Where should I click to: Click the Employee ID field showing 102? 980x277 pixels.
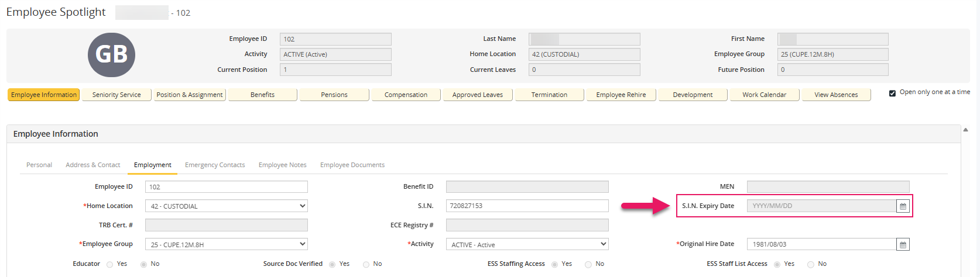227,187
